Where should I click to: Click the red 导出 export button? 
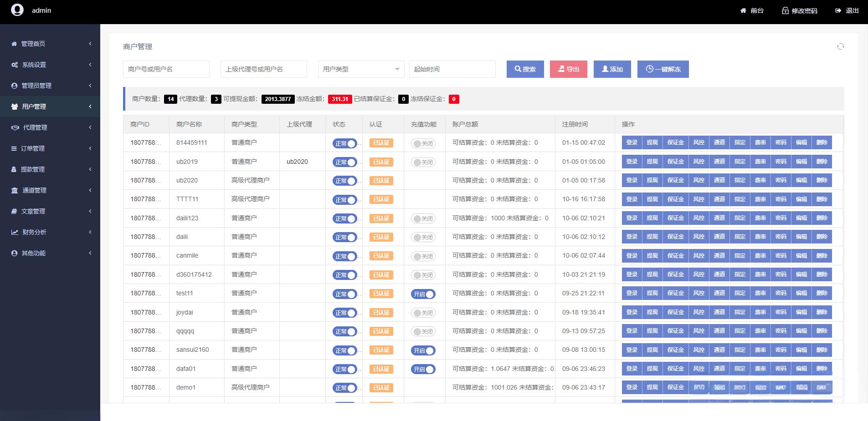tap(569, 69)
